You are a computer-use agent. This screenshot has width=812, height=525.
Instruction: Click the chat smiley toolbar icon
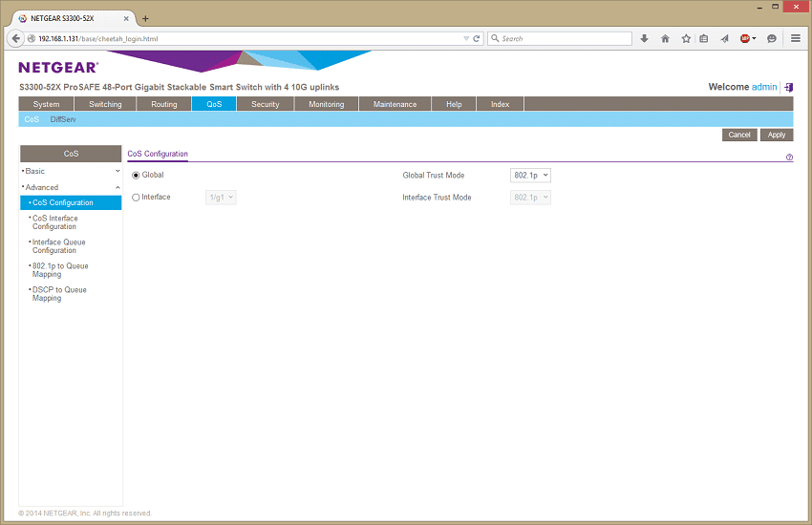772,38
